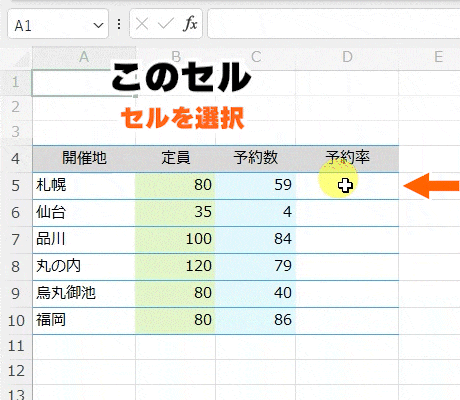This screenshot has height=400, width=460.
Task: Select the reservations cell showing 84
Action: click(x=255, y=240)
